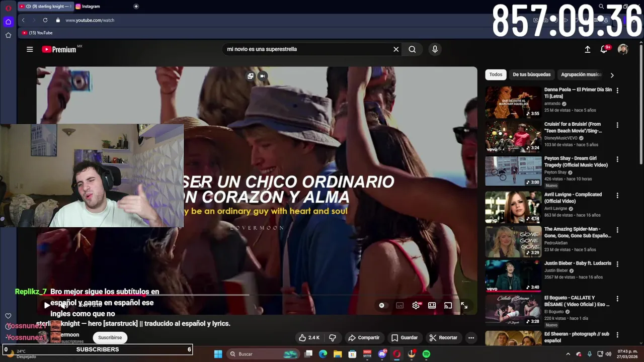
Task: Click the Opera logo menu icon
Action: pos(8,7)
